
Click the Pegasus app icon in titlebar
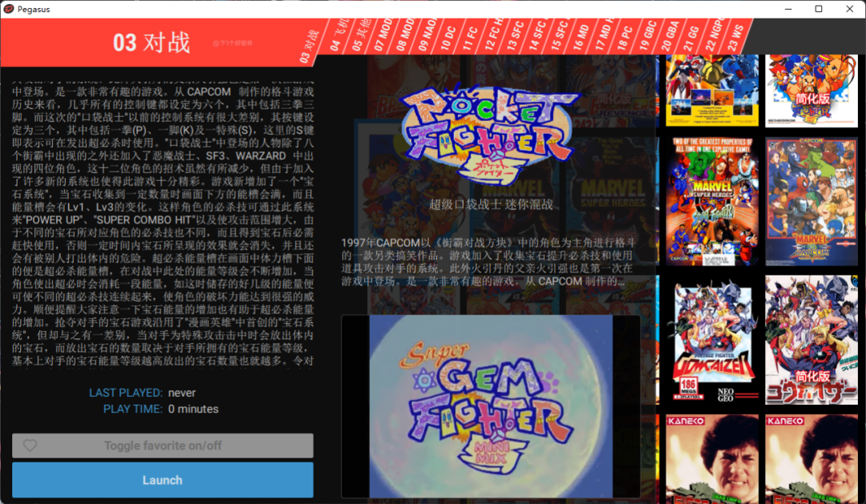(9, 9)
